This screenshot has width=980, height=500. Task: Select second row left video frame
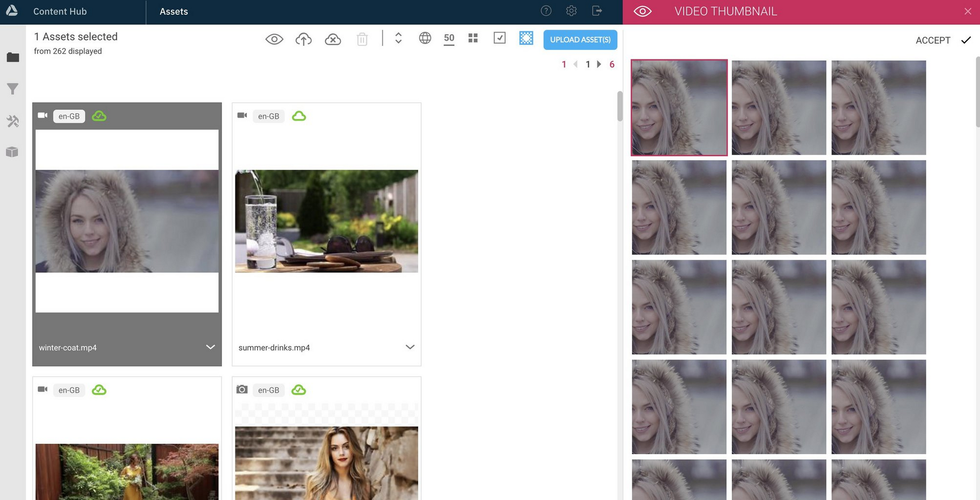pos(679,207)
